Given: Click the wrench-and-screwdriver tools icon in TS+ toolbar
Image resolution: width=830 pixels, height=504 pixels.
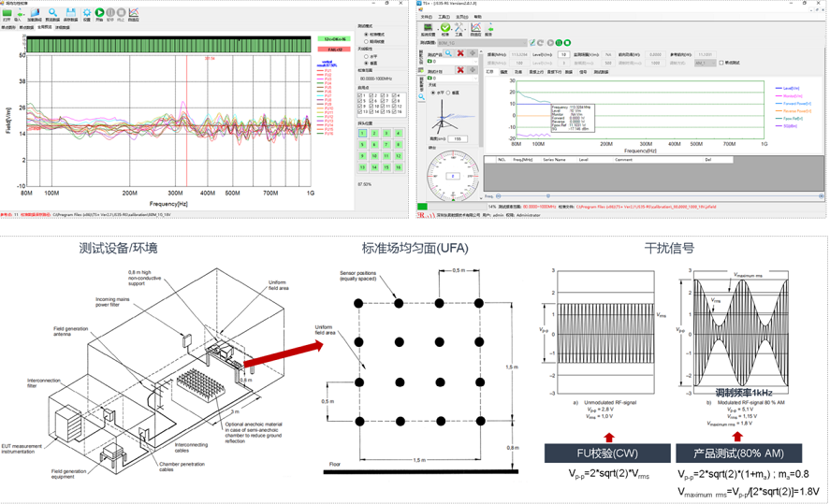Looking at the screenshot, I should 459,27.
